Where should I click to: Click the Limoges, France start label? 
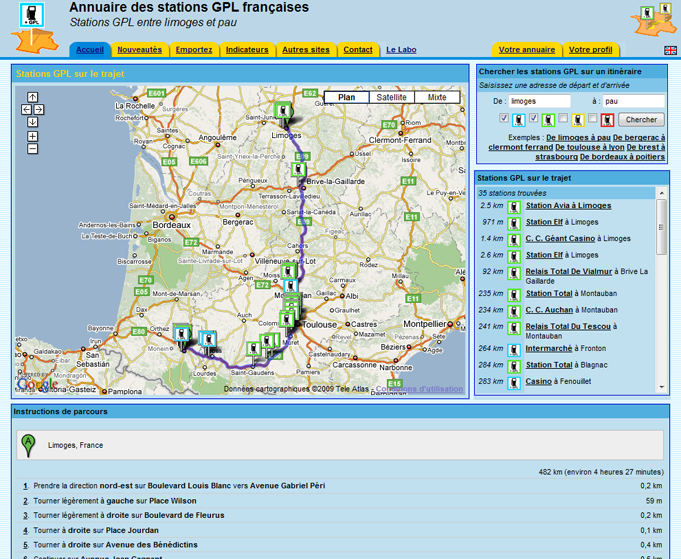point(76,445)
